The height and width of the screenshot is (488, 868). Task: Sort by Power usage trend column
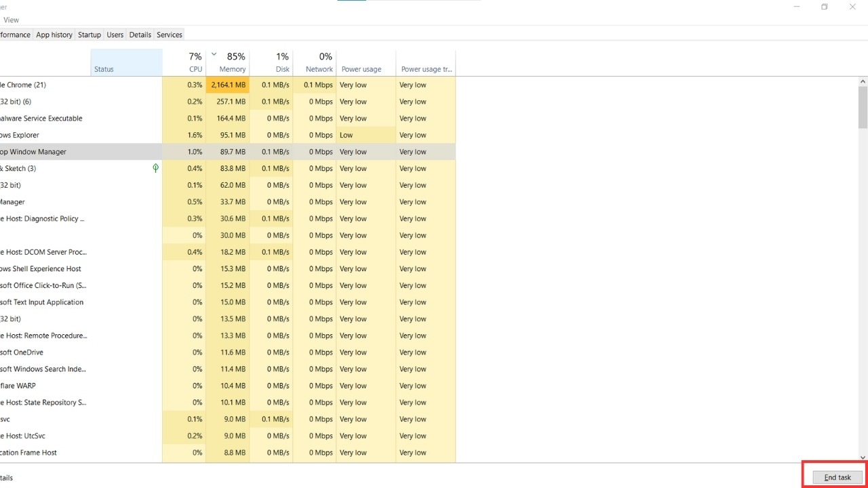(426, 62)
